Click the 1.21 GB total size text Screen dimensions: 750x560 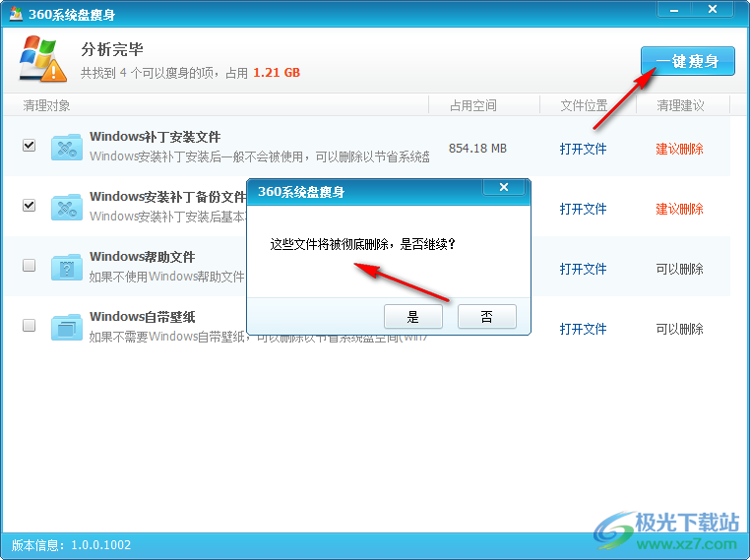(x=277, y=73)
